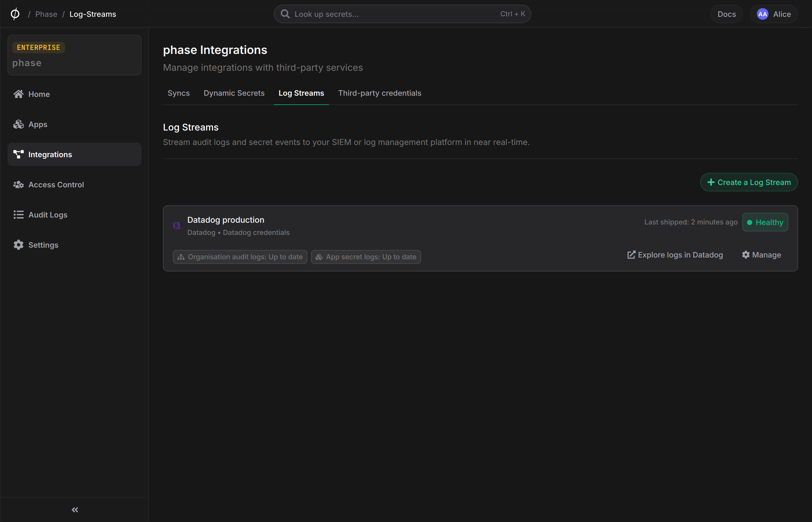Screen dimensions: 812x522
Task: Click Alice's AA avatar icon
Action: point(762,14)
